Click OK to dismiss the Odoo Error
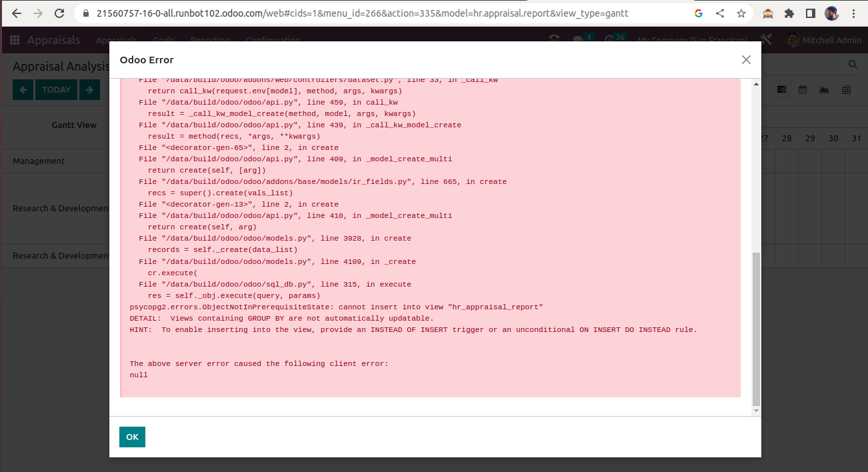 click(132, 437)
